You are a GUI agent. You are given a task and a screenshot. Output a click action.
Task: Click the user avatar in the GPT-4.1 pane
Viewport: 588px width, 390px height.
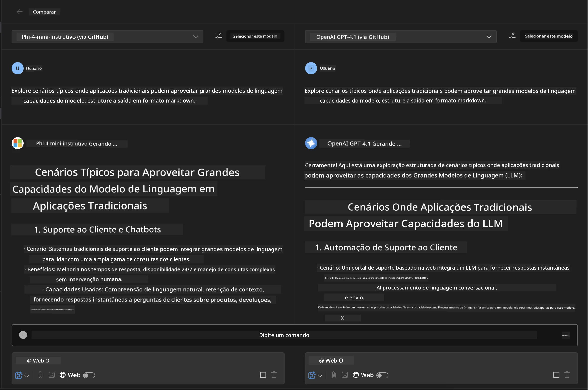(311, 68)
